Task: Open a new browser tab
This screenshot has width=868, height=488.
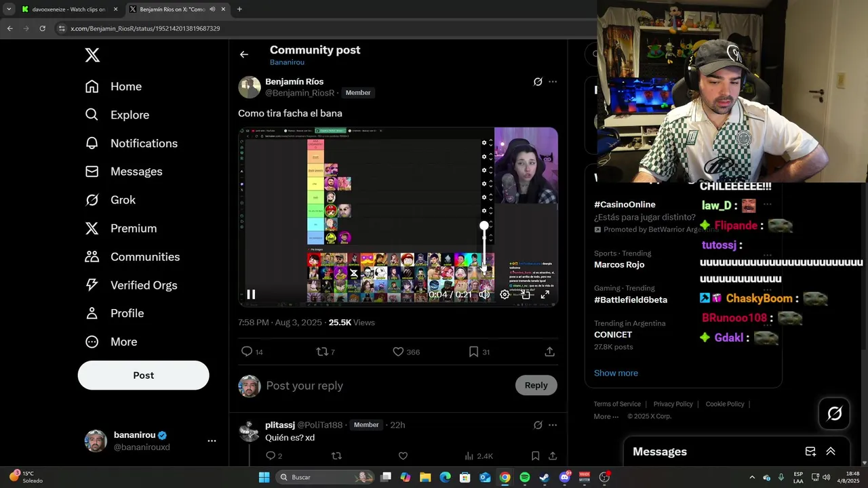Action: click(239, 9)
